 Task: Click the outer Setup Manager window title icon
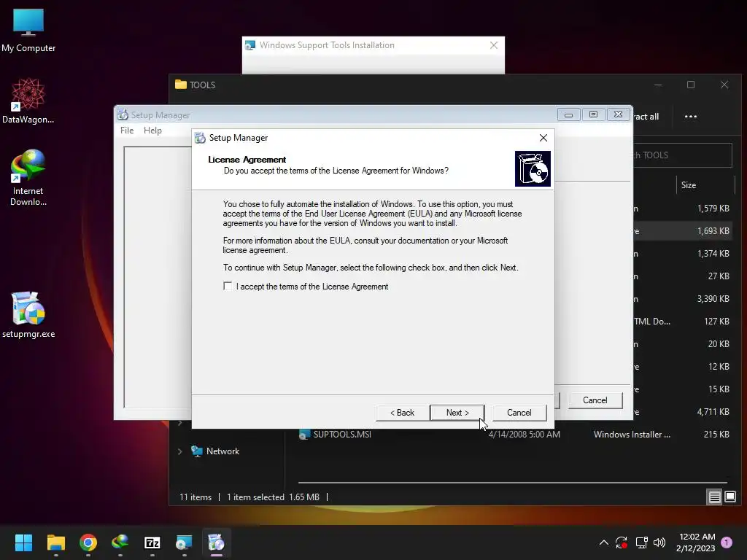point(123,114)
